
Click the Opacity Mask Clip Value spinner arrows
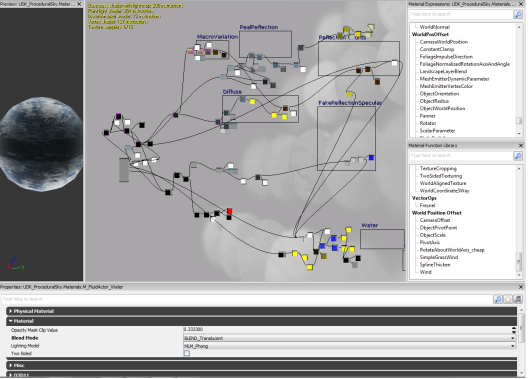pos(514,330)
